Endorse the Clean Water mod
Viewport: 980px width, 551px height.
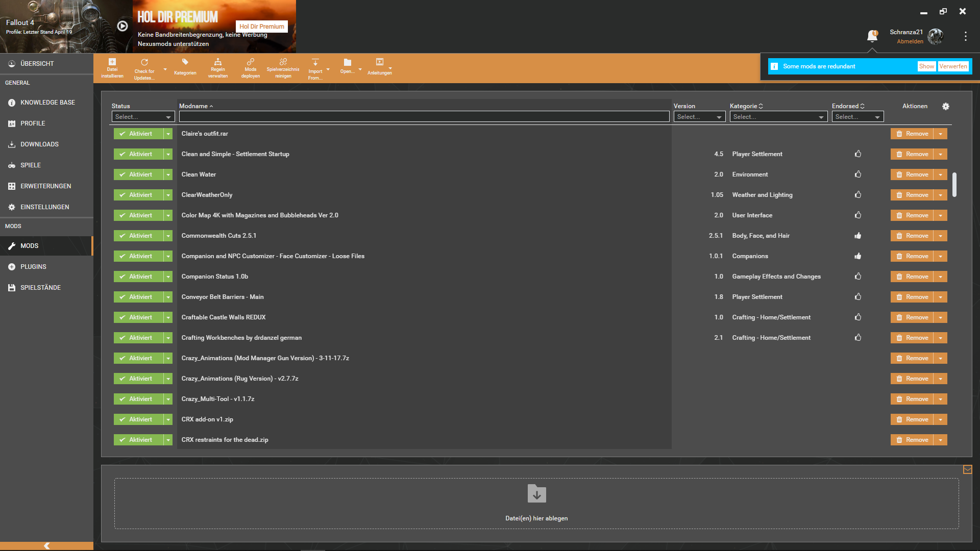point(858,174)
